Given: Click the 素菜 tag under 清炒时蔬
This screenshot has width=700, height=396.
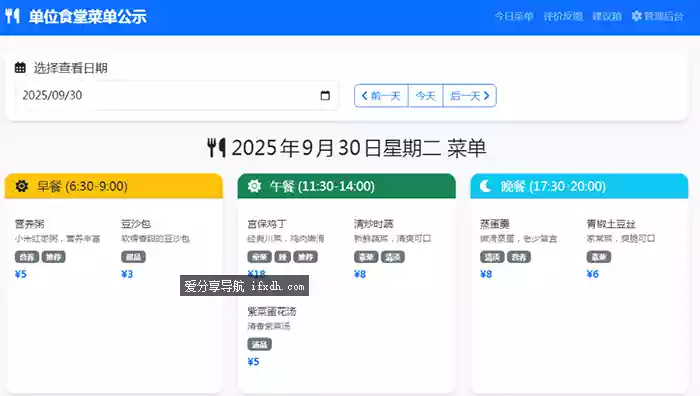Looking at the screenshot, I should [366, 257].
